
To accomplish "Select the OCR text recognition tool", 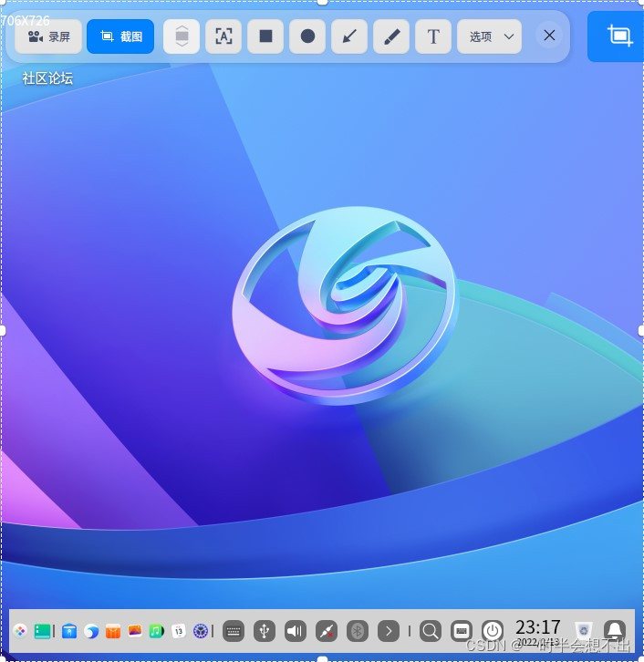I will (223, 36).
